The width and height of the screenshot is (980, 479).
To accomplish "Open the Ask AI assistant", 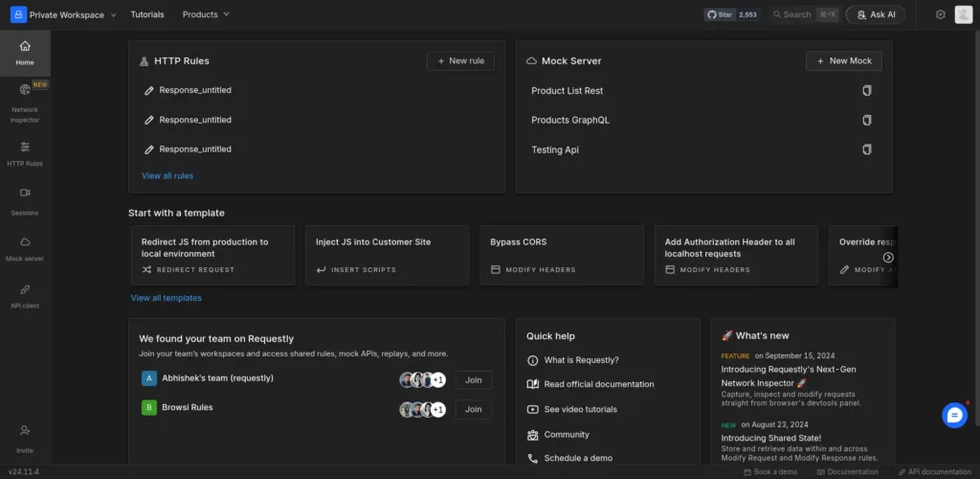I will 876,14.
